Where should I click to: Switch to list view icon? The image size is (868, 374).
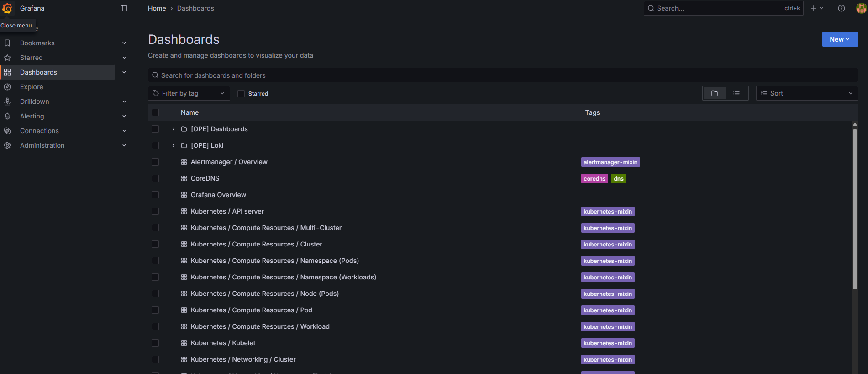click(736, 93)
